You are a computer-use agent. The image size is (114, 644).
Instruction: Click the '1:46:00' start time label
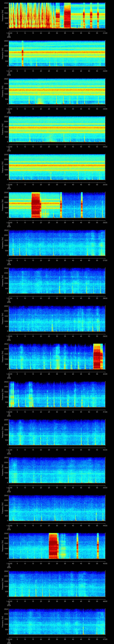pos(9,639)
